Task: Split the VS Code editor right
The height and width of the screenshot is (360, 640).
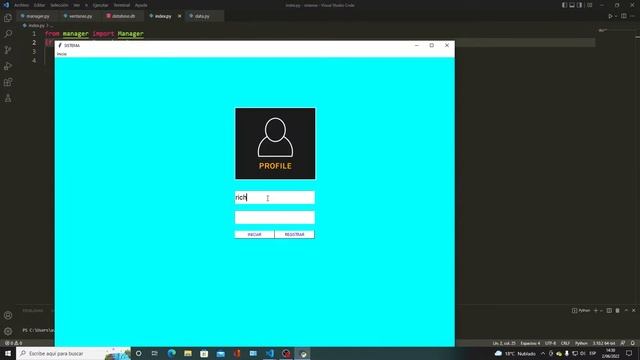Action: 624,16
